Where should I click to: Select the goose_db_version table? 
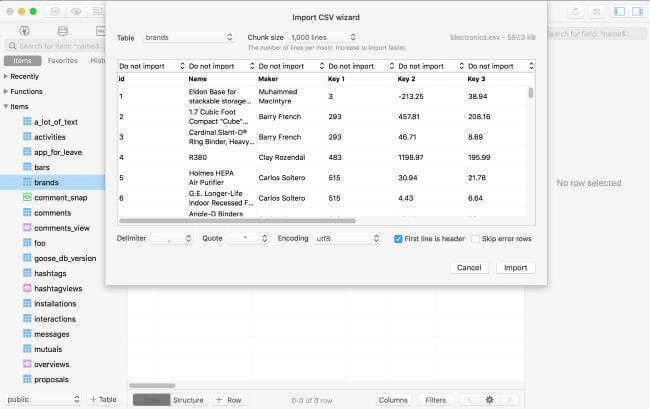(x=65, y=258)
